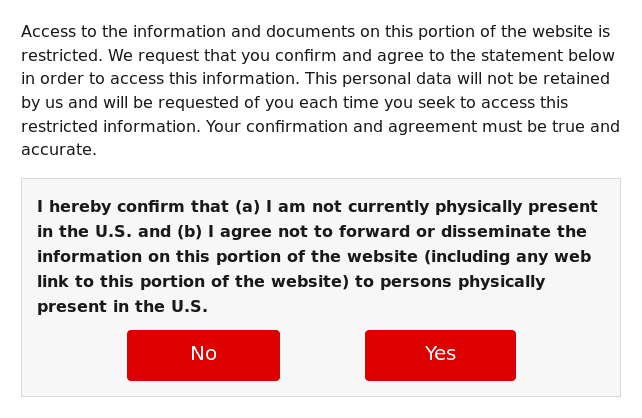Click the gray confirmation box background between buttons
The height and width of the screenshot is (418, 642).
322,355
